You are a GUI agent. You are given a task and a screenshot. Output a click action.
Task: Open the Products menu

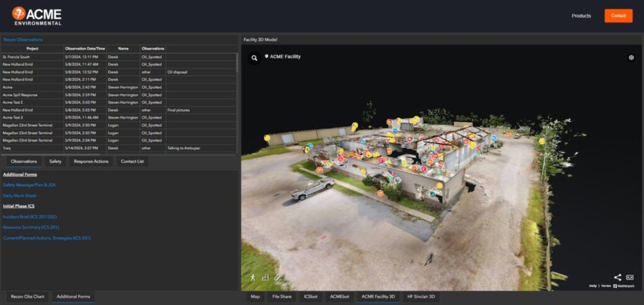click(x=581, y=16)
